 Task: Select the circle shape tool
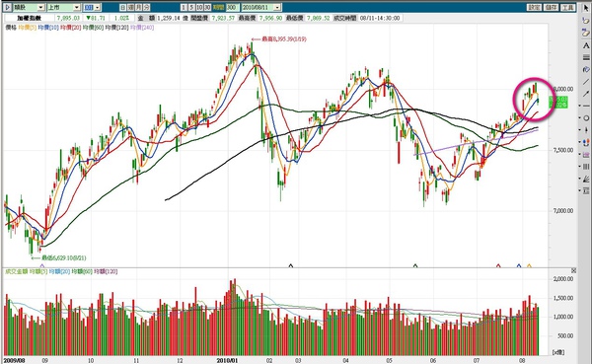pyautogui.click(x=586, y=118)
